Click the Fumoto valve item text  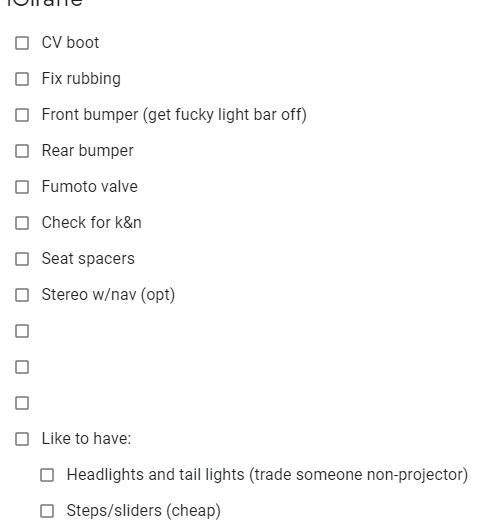pos(90,187)
